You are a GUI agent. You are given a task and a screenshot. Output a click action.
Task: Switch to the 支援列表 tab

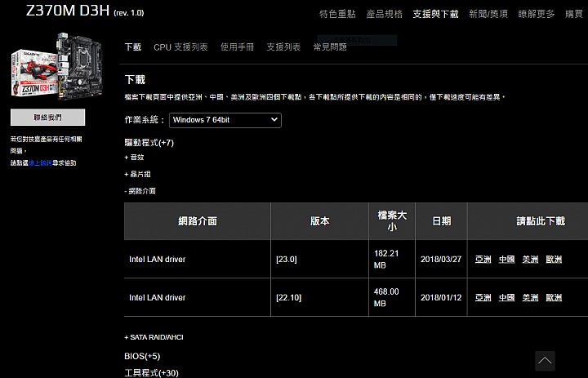tap(283, 47)
